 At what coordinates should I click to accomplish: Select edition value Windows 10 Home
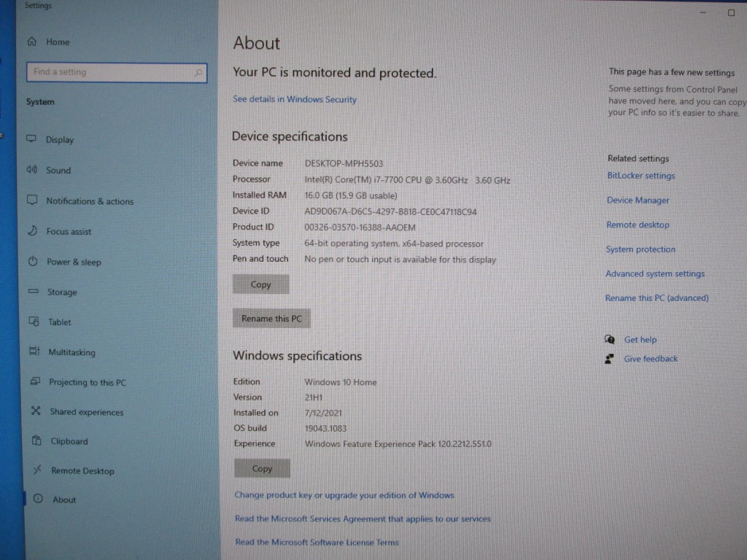tap(341, 382)
